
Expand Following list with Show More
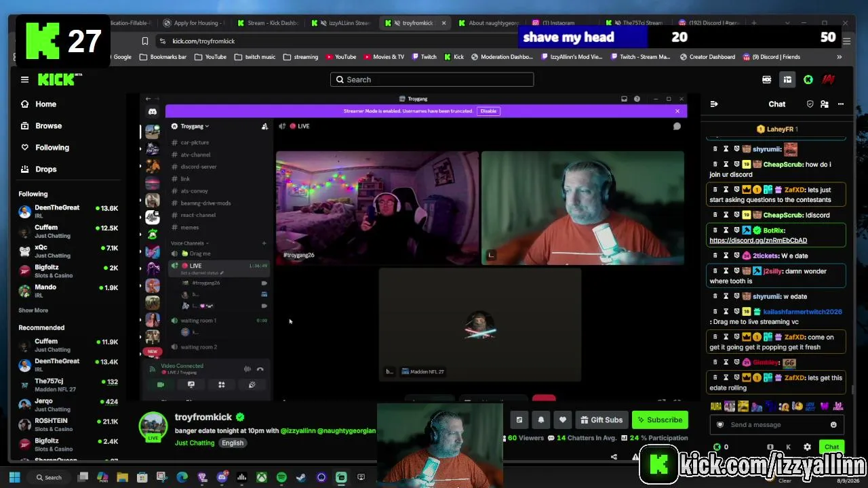33,310
